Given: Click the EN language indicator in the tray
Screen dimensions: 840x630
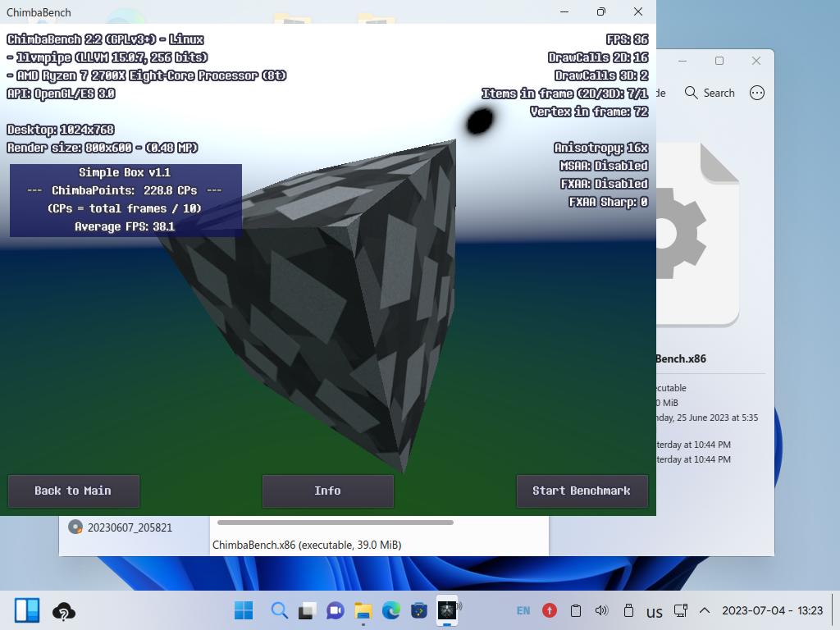Looking at the screenshot, I should click(x=523, y=610).
